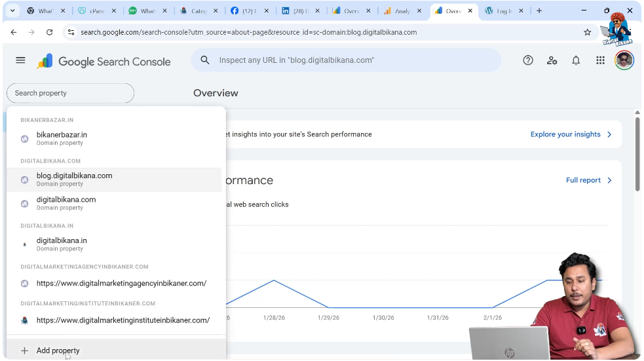This screenshot has width=644, height=361.
Task: Open a new browser tab
Action: click(539, 10)
